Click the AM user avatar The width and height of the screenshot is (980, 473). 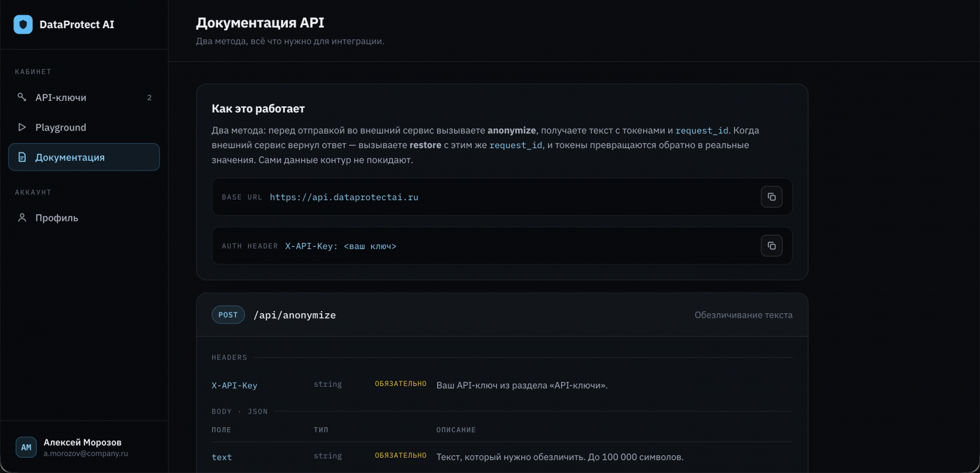[26, 447]
